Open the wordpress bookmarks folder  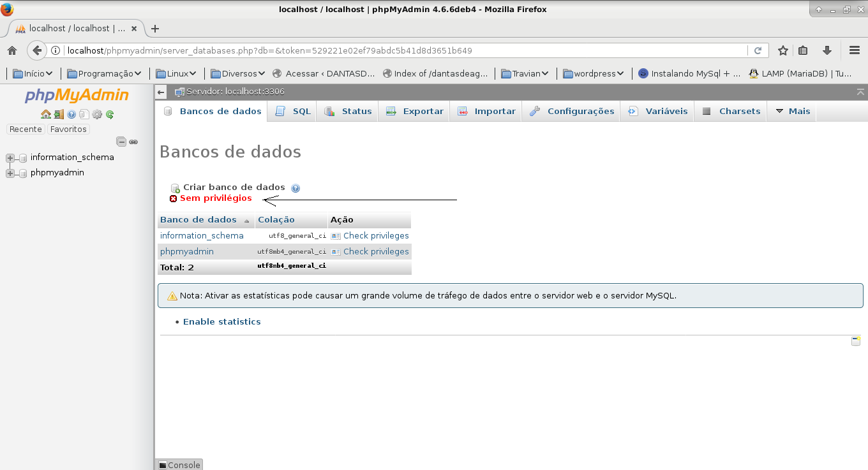tap(594, 73)
